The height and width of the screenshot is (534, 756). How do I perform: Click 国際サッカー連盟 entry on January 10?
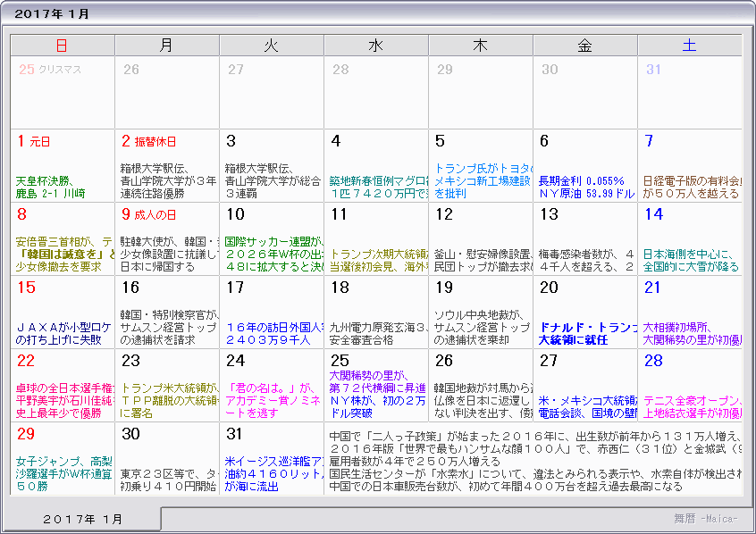pos(273,254)
